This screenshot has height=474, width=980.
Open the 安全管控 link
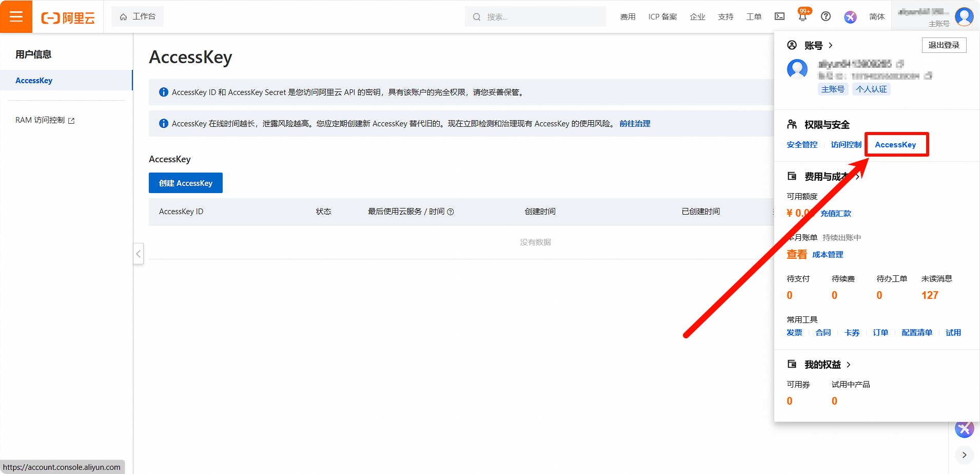coord(802,145)
